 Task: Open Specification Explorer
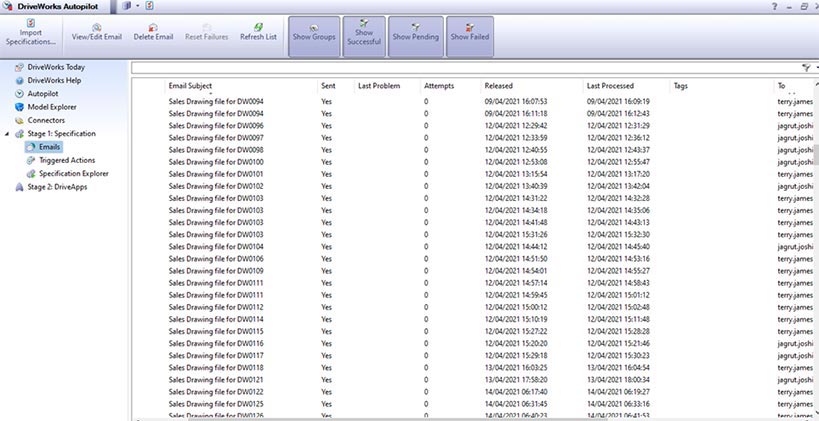click(74, 173)
